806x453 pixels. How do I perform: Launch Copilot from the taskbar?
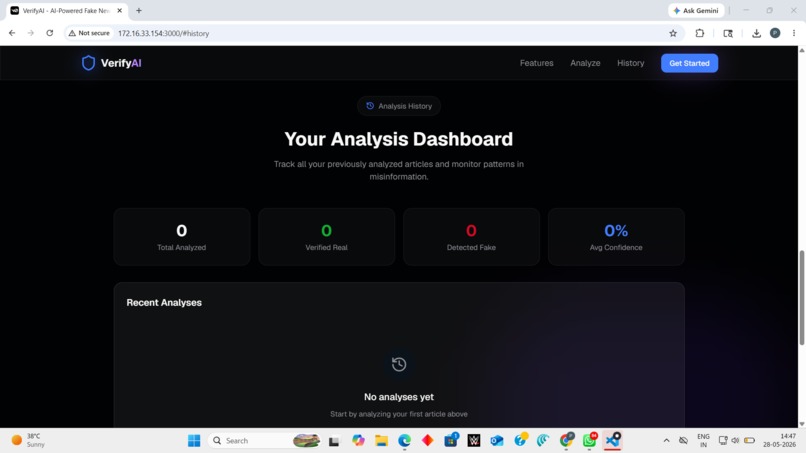coord(358,441)
